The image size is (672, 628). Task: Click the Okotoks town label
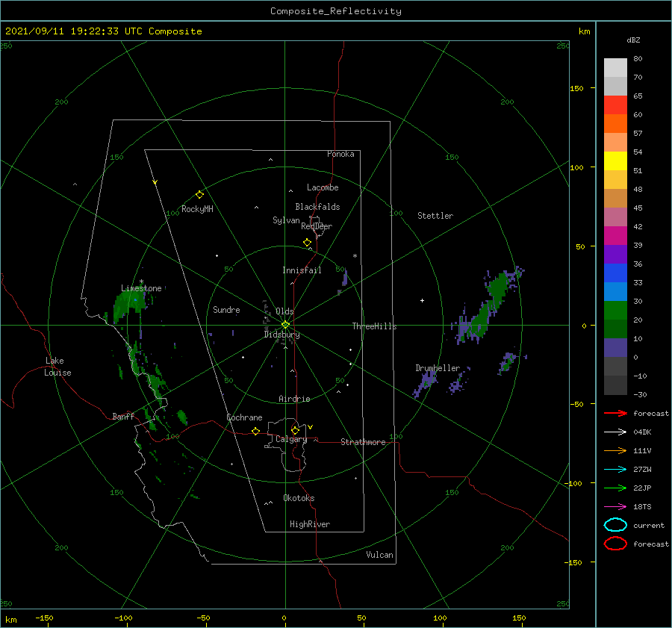point(299,498)
